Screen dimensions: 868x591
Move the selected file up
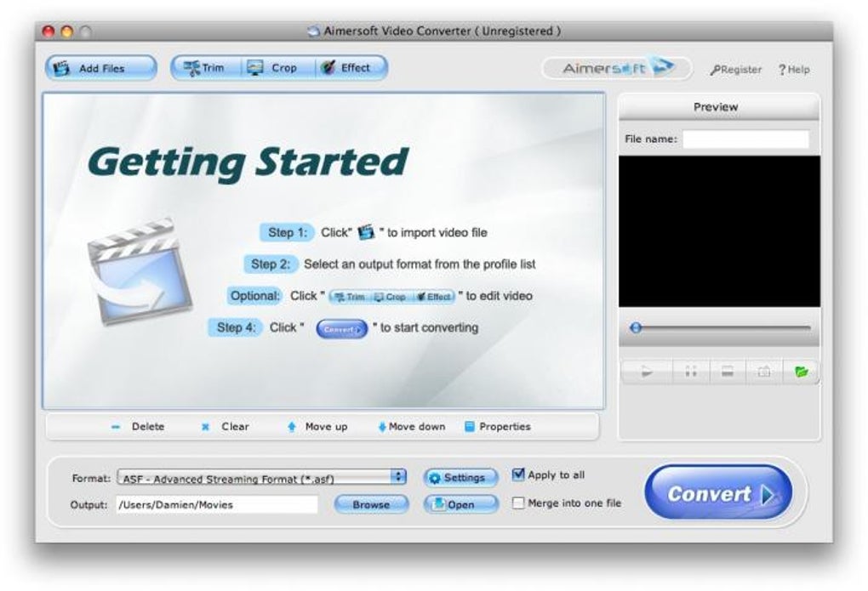click(x=317, y=427)
